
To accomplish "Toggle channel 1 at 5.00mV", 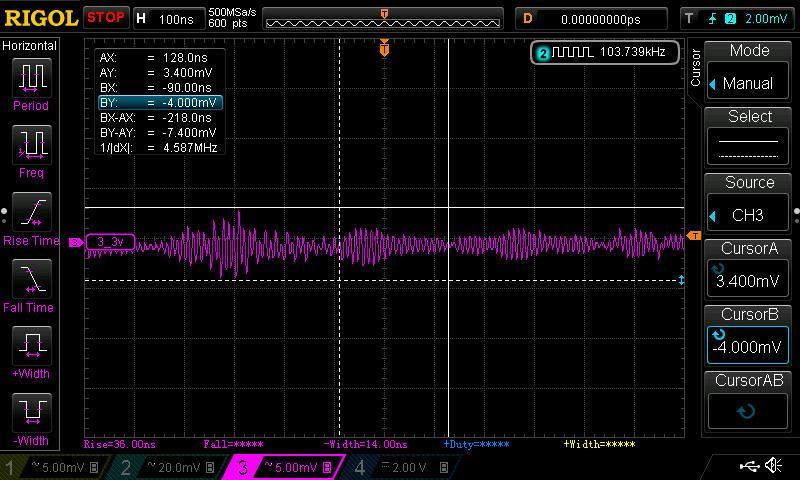I will coord(57,467).
